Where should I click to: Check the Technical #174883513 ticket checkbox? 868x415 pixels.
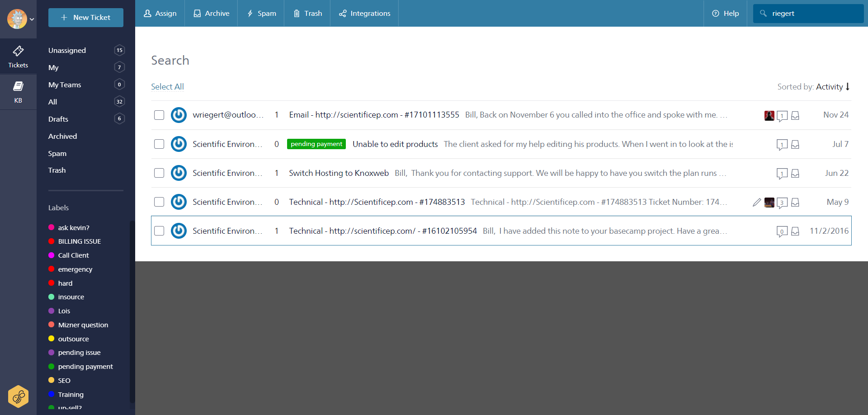coord(159,202)
